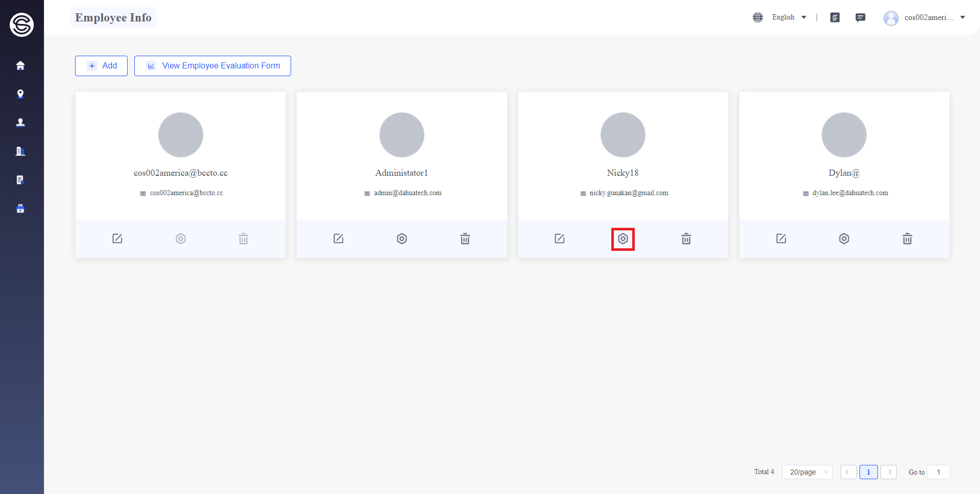Open the building icon in sidebar
Image resolution: width=980 pixels, height=494 pixels.
coord(20,151)
